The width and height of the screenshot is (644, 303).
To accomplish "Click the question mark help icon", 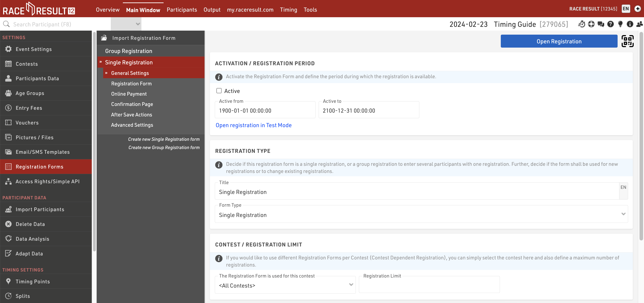I will tap(610, 24).
